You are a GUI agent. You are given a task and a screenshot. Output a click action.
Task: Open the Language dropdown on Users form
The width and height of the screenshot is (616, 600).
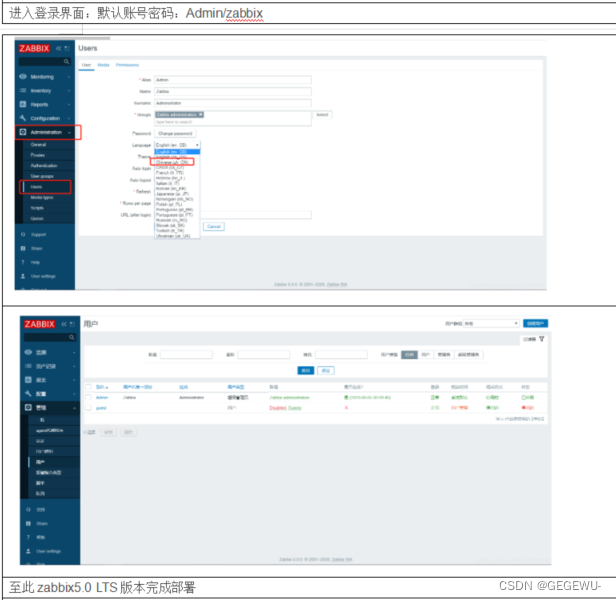pyautogui.click(x=177, y=145)
